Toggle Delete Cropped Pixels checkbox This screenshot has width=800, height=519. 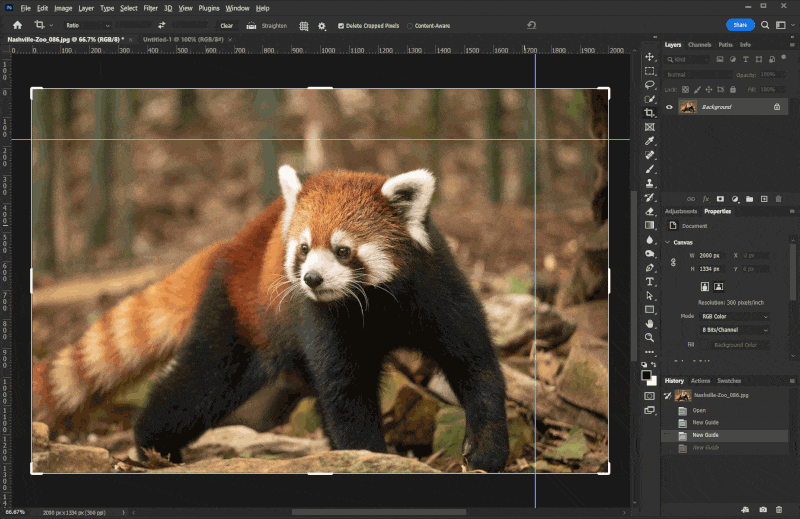[x=341, y=26]
